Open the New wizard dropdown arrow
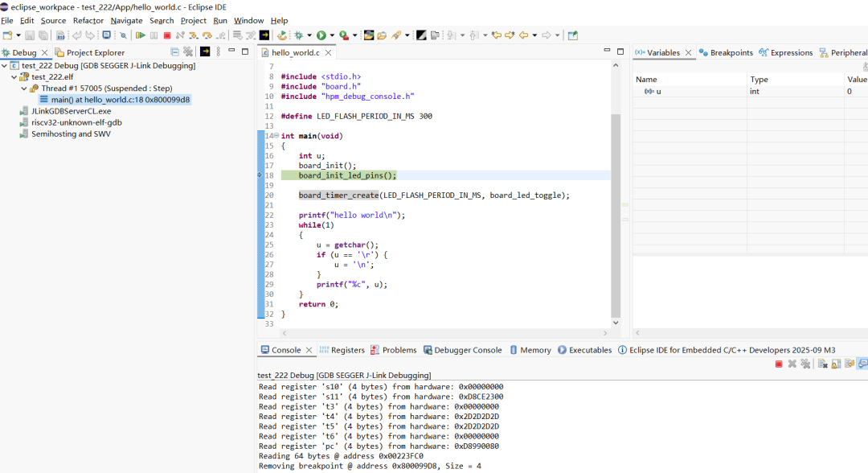Viewport: 868px width, 473px height. (x=18, y=35)
